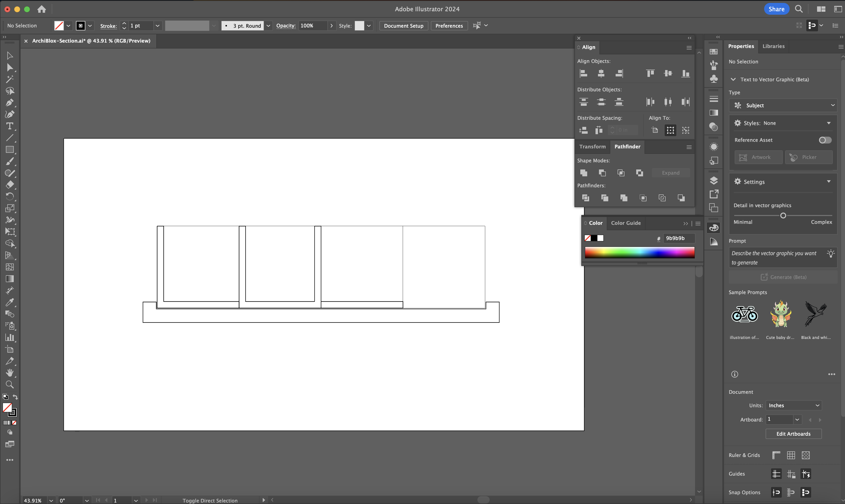845x504 pixels.
Task: Open the search magnifier in title bar
Action: coord(799,9)
